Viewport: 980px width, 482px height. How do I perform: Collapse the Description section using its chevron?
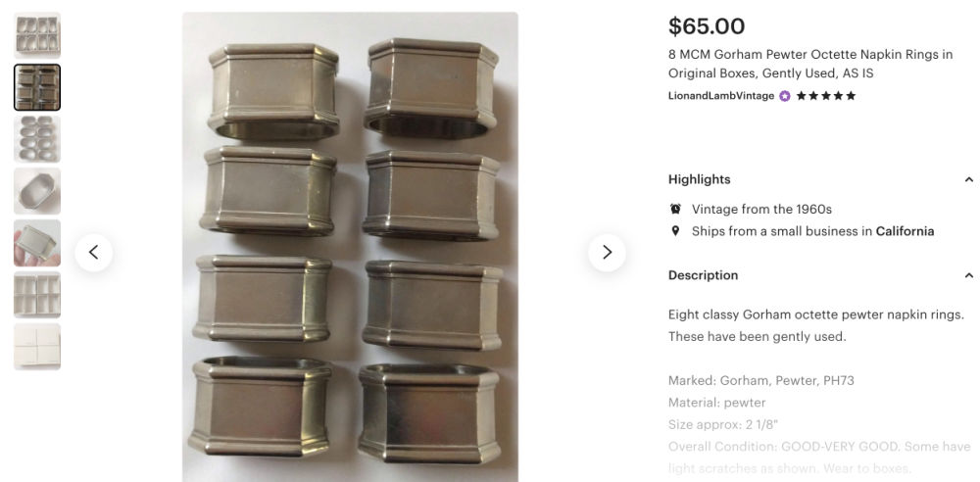(968, 275)
